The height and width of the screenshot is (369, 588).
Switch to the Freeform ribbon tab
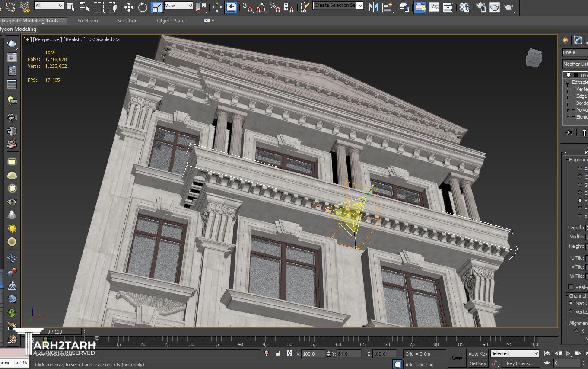(87, 21)
